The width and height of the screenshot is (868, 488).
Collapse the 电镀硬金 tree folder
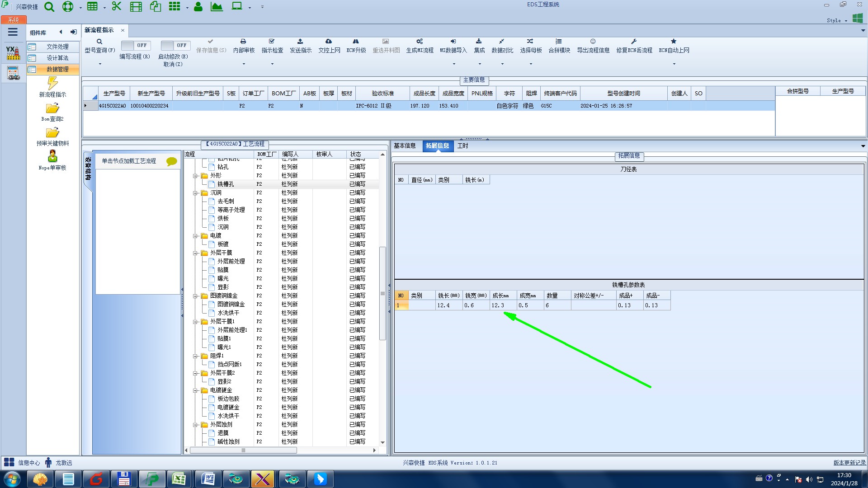196,390
